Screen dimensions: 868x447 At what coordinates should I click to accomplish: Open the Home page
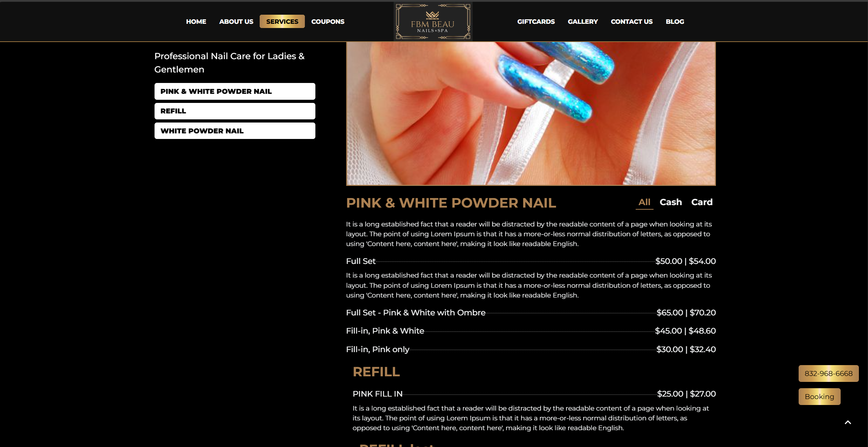tap(196, 21)
